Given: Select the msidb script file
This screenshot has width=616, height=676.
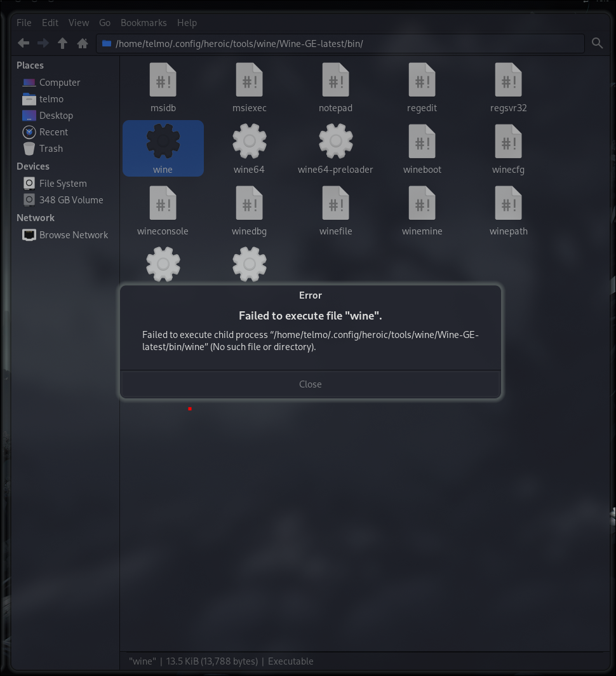Looking at the screenshot, I should point(163,80).
